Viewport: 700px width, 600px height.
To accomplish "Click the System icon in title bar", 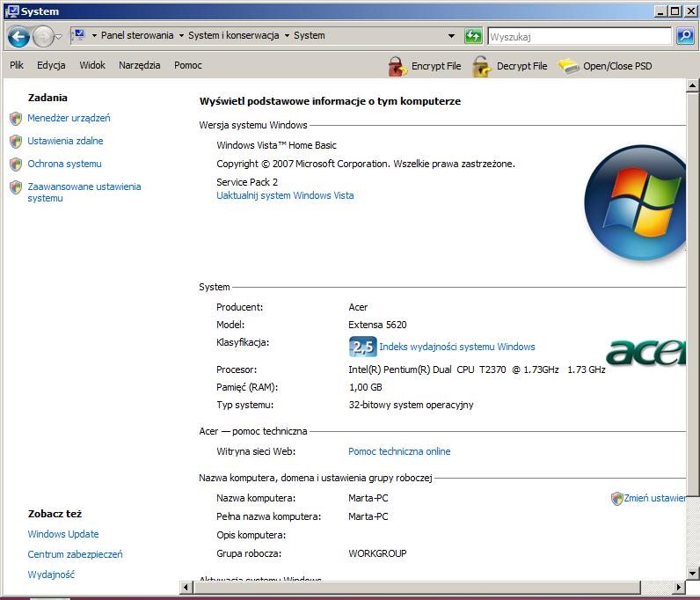I will [12, 11].
